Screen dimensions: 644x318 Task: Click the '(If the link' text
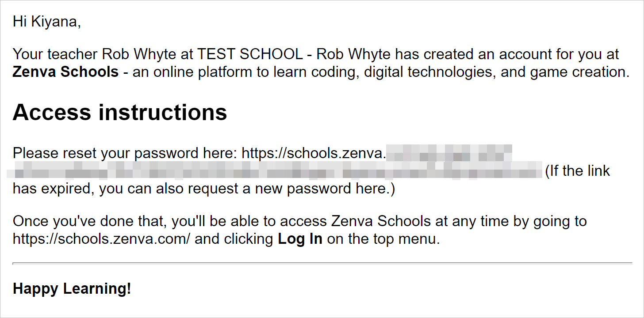pos(578,170)
